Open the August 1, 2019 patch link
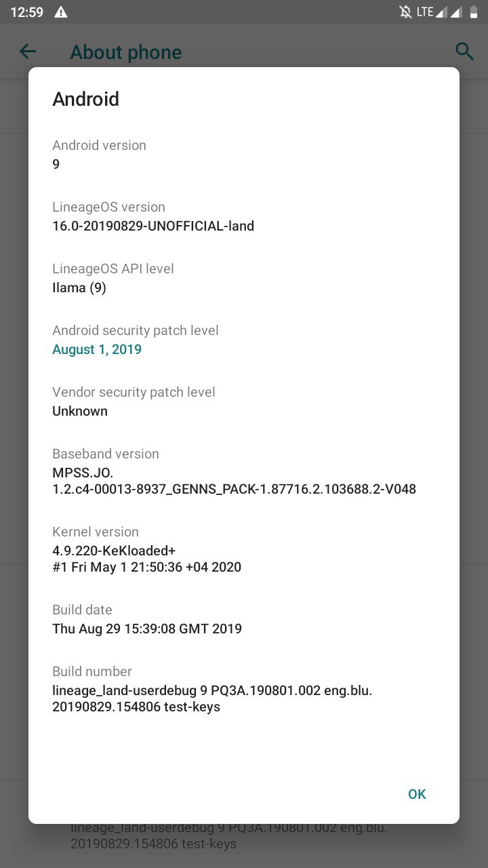488x868 pixels. pyautogui.click(x=97, y=349)
